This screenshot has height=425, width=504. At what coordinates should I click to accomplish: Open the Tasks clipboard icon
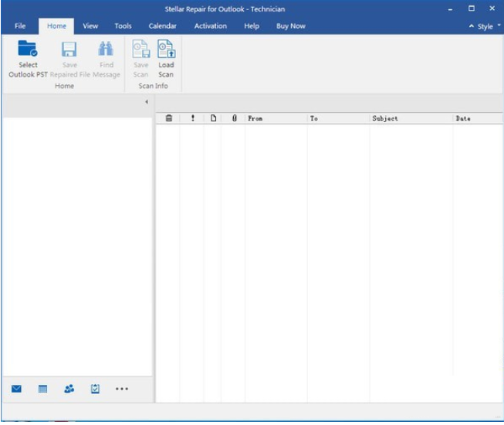pyautogui.click(x=95, y=389)
